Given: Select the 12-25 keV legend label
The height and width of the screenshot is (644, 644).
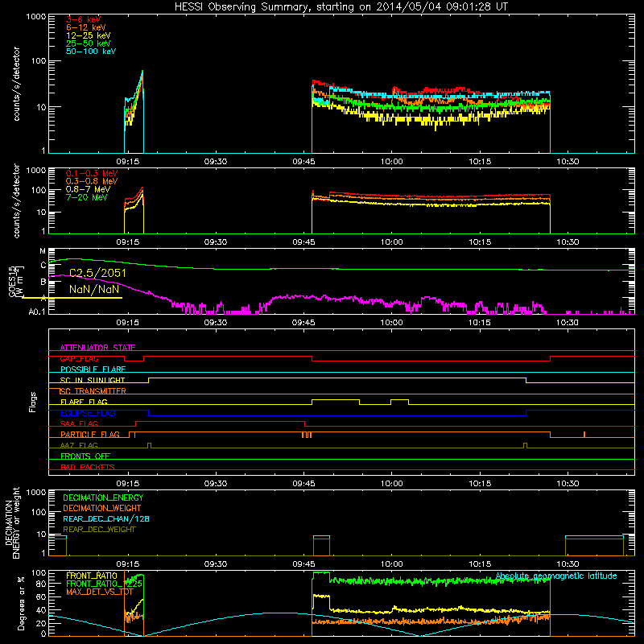Looking at the screenshot, I should (x=89, y=35).
